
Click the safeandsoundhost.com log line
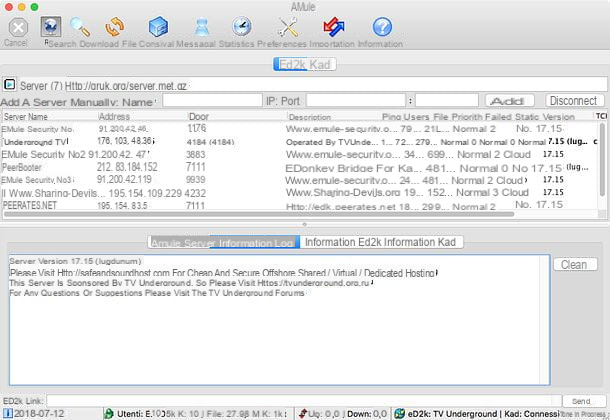tap(223, 273)
